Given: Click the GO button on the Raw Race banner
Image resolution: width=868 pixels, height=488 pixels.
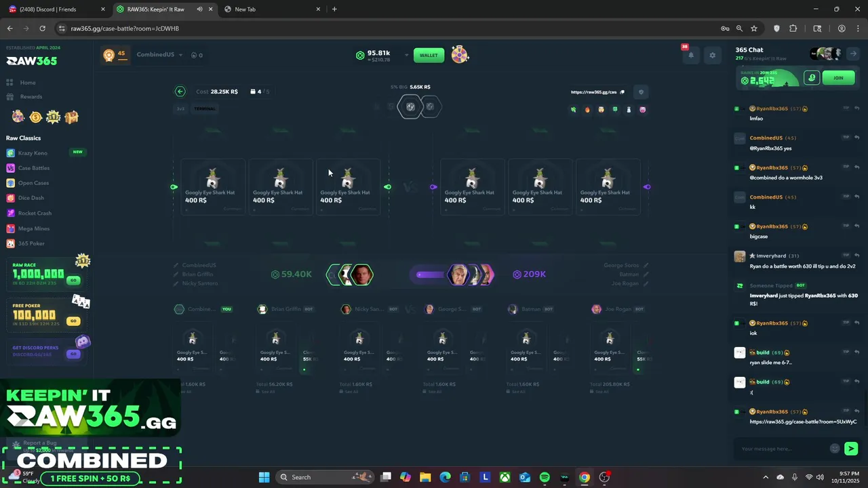Looking at the screenshot, I should [73, 280].
